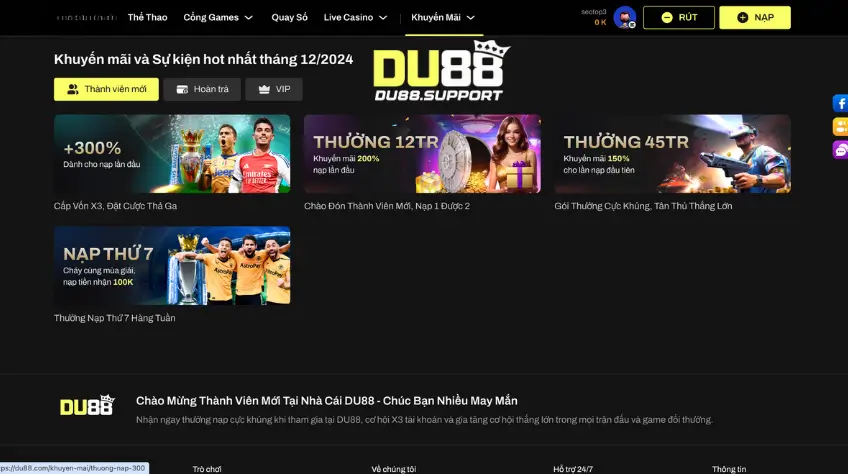Click the Facebook side icon
The image size is (848, 474).
[840, 103]
